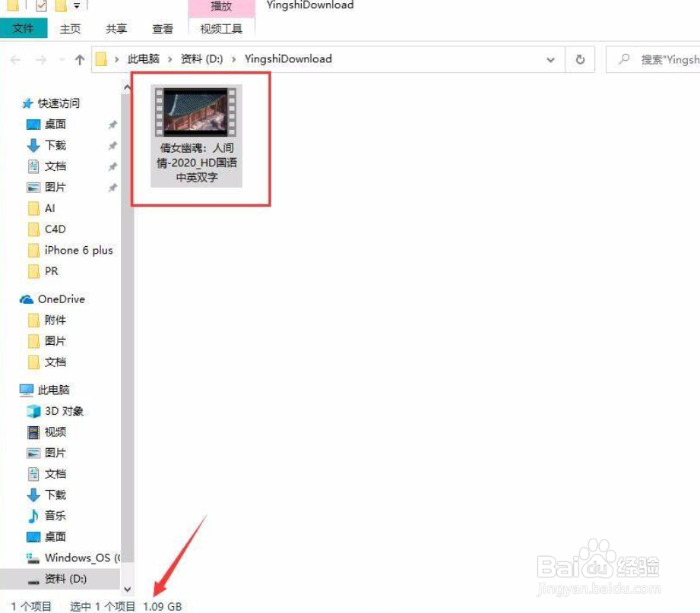Viewport: 700px width, 613px height.
Task: Switch to the 查看 ribbon tab
Action: coord(163,29)
